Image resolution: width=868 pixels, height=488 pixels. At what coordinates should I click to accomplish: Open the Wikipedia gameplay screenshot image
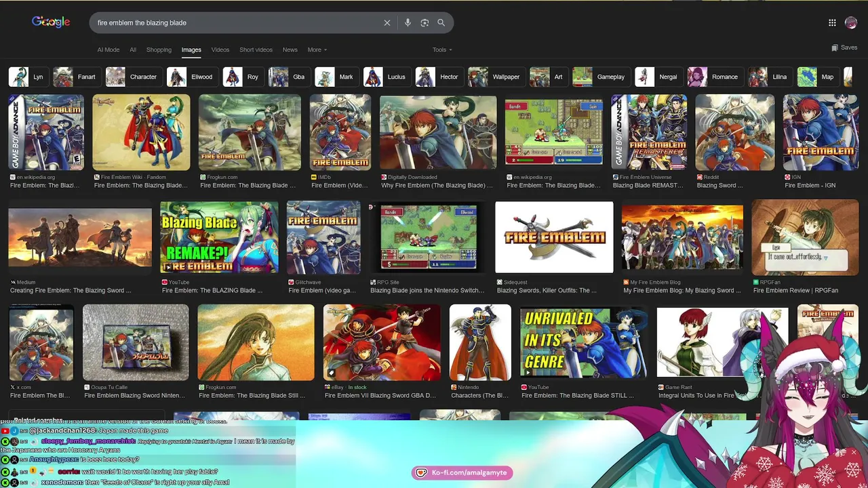click(554, 132)
